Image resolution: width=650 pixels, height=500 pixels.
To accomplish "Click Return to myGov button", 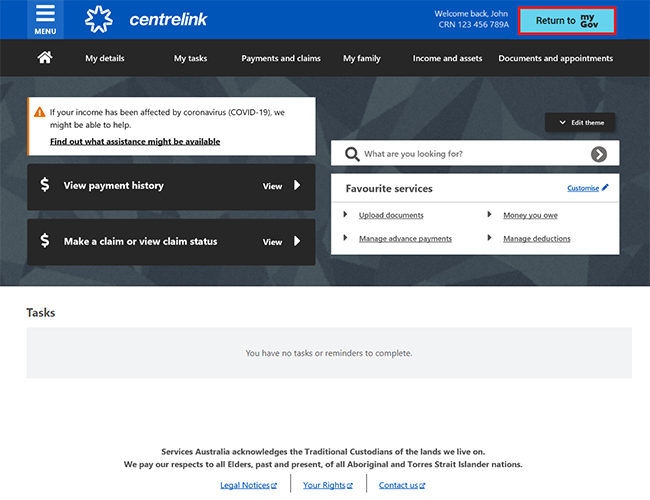I will pyautogui.click(x=567, y=21).
